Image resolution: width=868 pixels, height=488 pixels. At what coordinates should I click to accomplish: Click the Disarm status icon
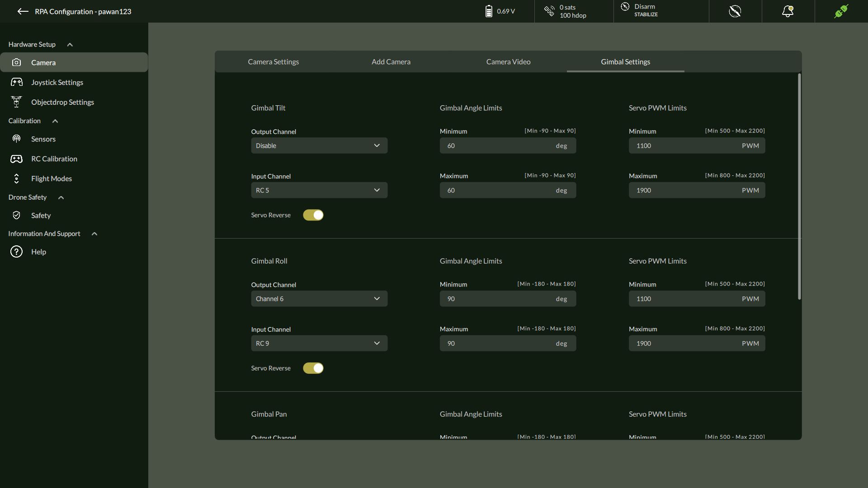[625, 6]
